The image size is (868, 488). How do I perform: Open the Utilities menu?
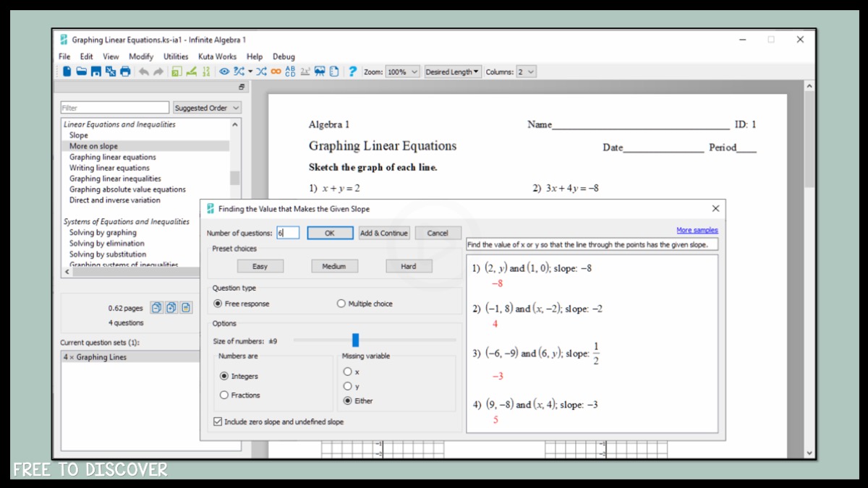pyautogui.click(x=176, y=56)
